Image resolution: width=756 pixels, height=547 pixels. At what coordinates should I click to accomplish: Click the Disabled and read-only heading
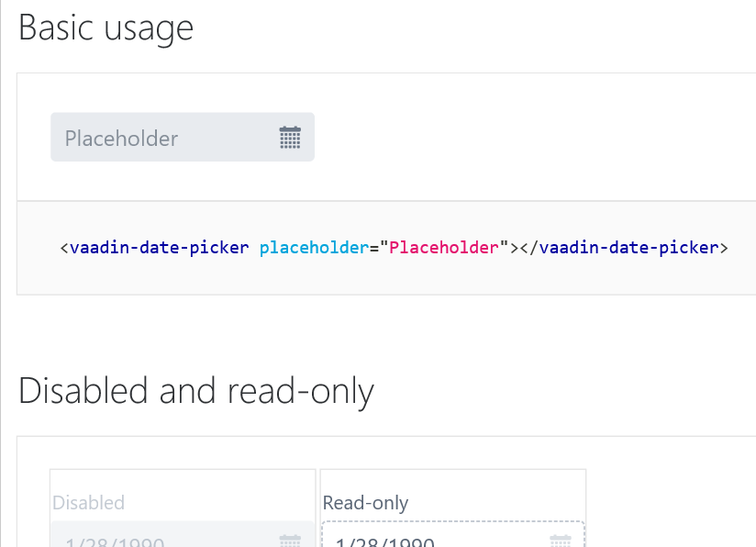tap(196, 391)
